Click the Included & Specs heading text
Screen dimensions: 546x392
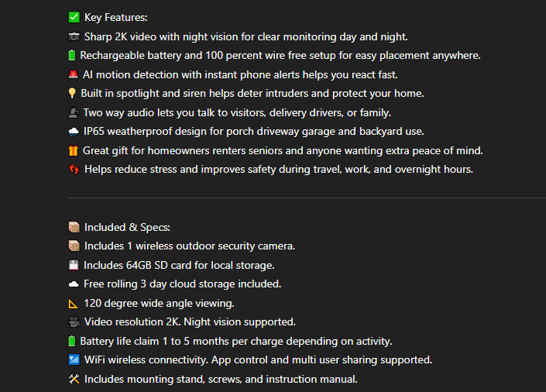pyautogui.click(x=127, y=227)
